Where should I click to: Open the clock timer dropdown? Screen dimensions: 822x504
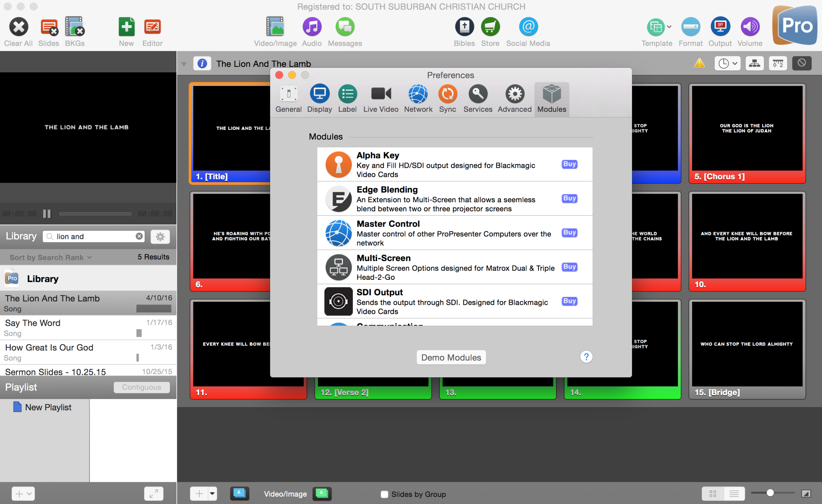(x=727, y=63)
